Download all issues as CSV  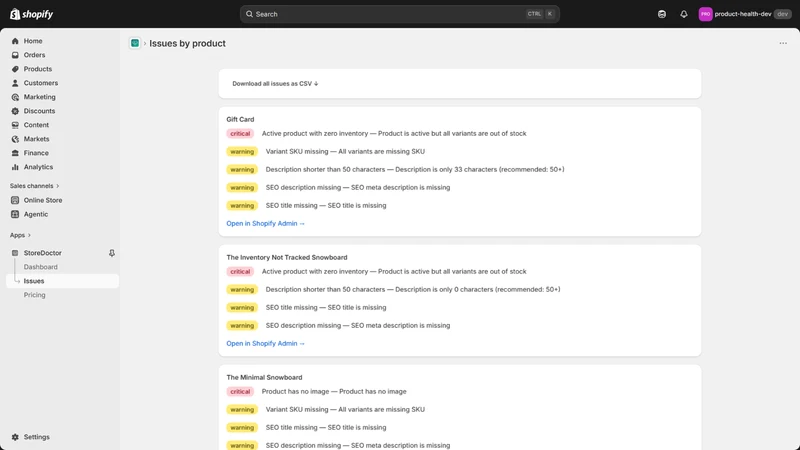pos(275,84)
